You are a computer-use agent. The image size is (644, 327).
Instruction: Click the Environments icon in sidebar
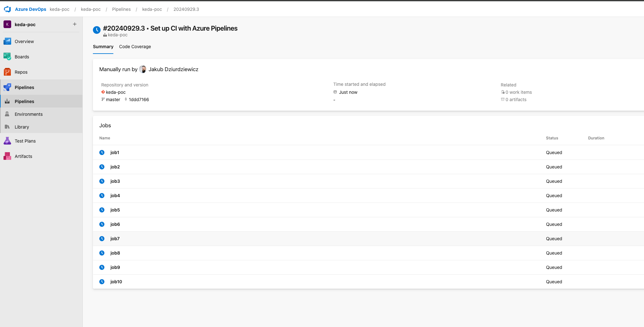click(7, 114)
